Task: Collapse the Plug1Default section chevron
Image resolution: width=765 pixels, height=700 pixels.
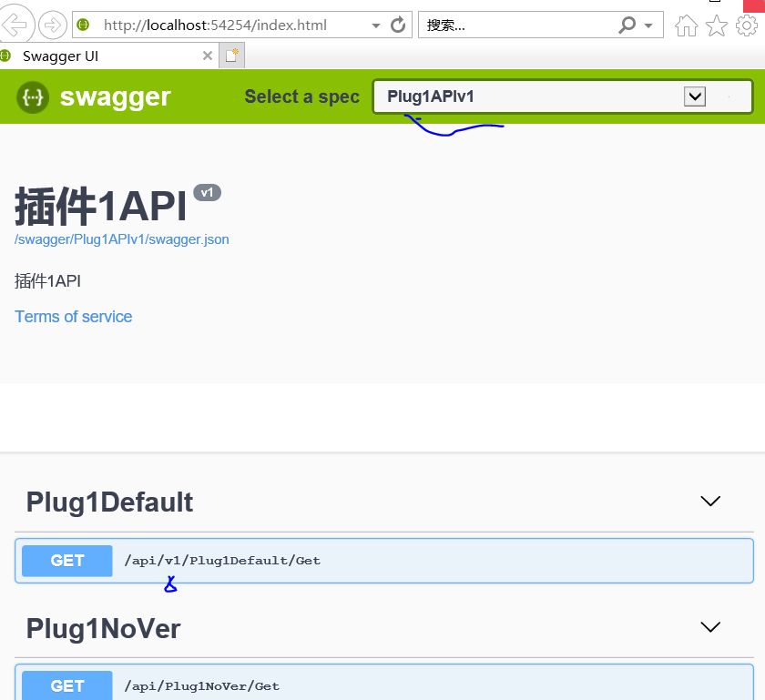Action: 710,501
